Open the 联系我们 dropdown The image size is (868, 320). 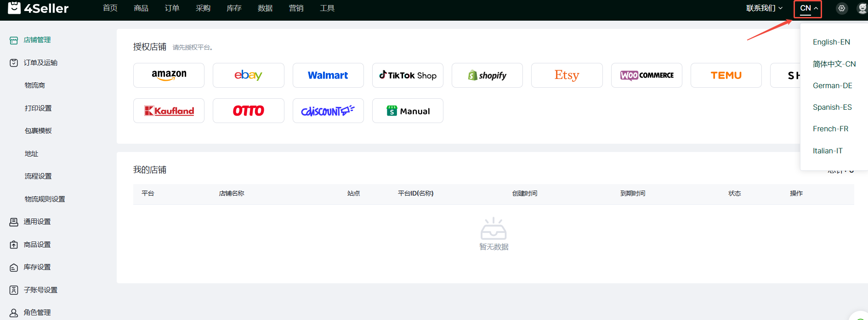764,8
